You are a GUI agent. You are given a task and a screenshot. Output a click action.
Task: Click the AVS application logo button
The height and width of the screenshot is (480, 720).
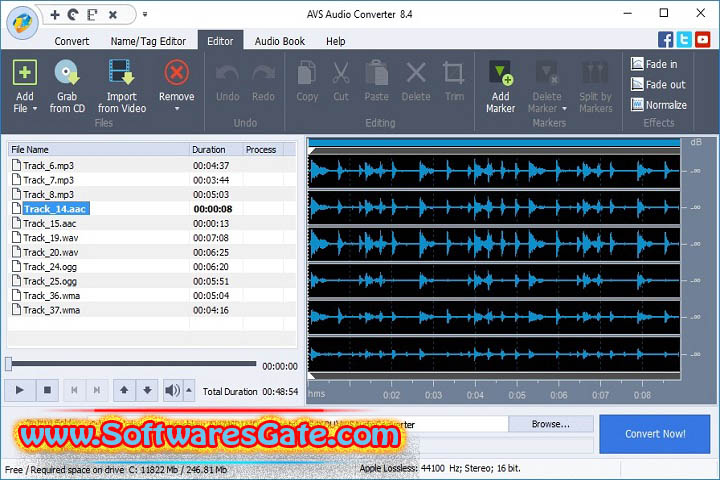[x=22, y=23]
